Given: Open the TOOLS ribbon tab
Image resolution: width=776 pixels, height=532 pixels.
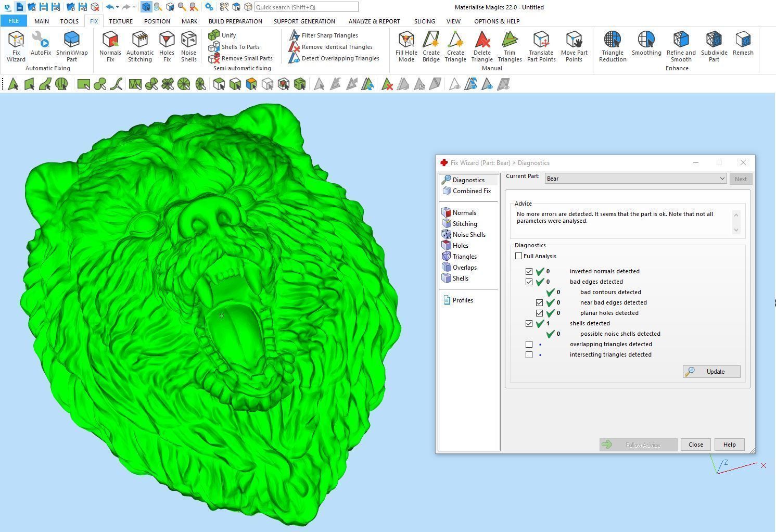Looking at the screenshot, I should (69, 21).
